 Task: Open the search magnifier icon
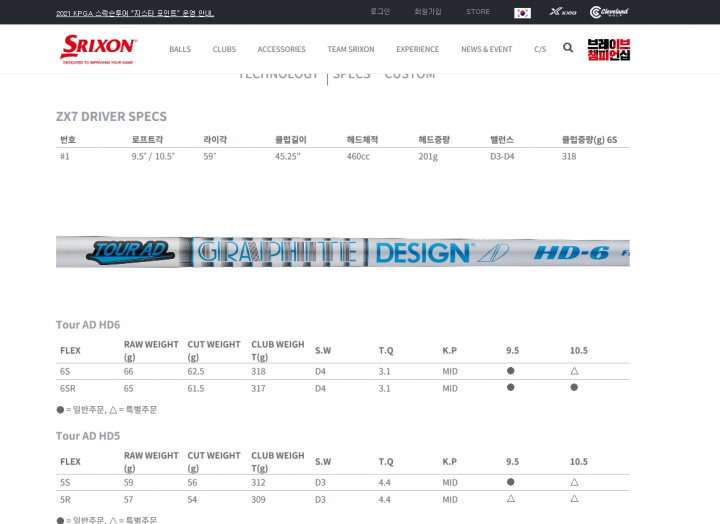point(568,48)
